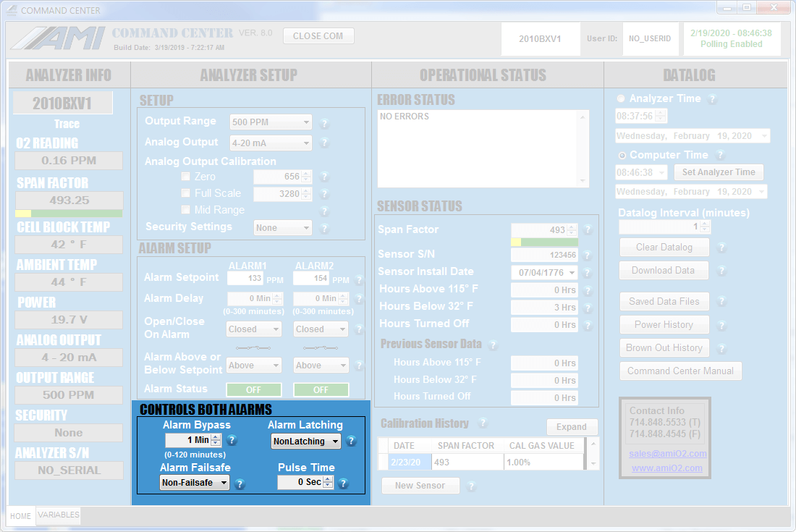The width and height of the screenshot is (796, 532).
Task: Click help icon next to New Sensor
Action: (471, 486)
